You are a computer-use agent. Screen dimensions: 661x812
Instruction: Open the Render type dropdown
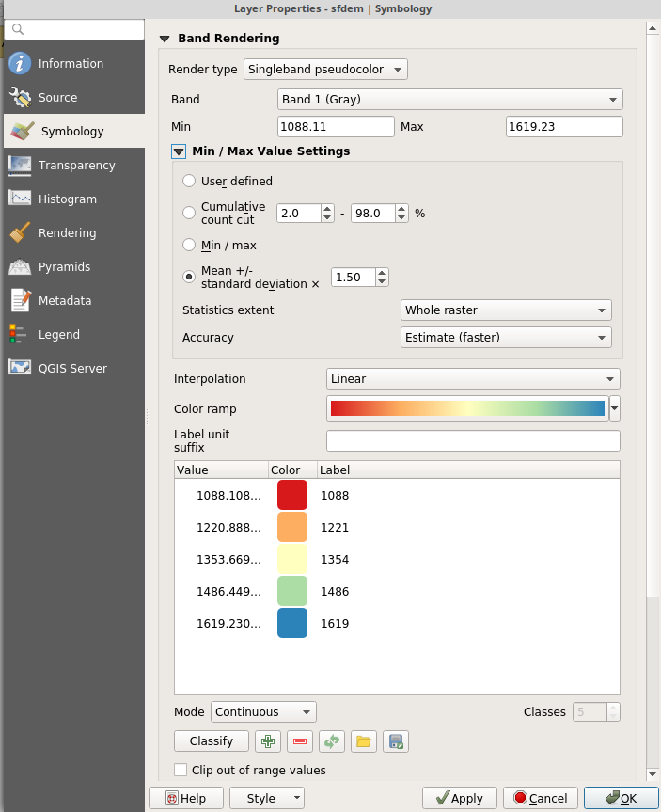tap(325, 70)
